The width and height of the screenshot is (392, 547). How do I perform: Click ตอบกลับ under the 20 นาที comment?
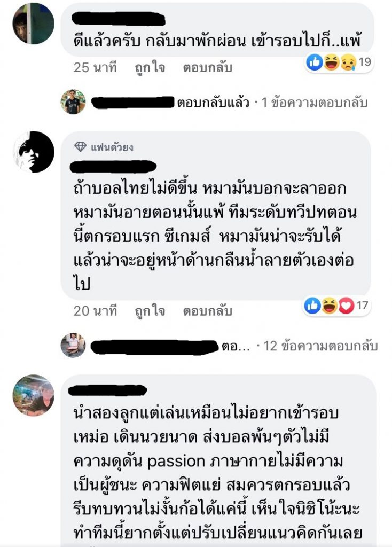click(208, 310)
